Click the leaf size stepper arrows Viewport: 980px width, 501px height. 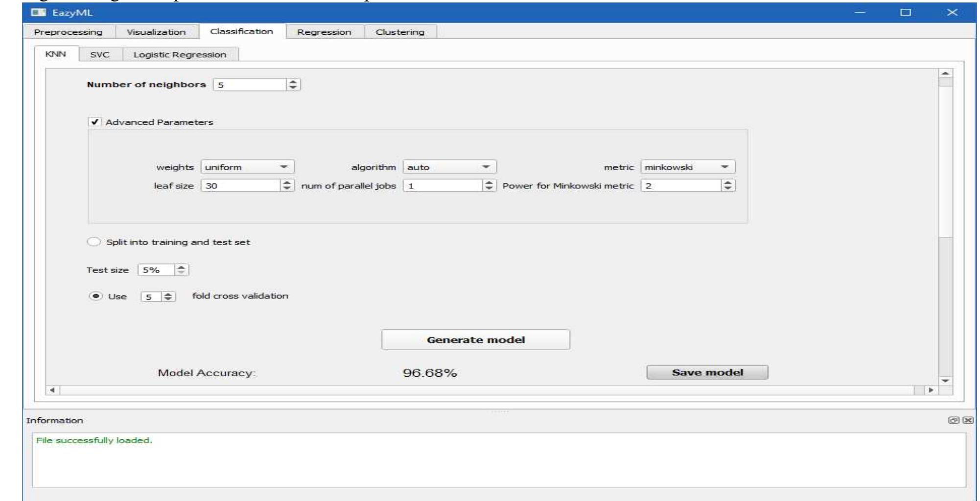tap(287, 185)
